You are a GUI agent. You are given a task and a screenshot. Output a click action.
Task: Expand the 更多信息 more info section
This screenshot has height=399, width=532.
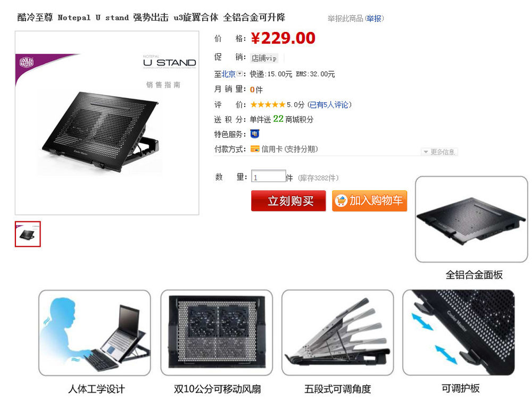[439, 152]
